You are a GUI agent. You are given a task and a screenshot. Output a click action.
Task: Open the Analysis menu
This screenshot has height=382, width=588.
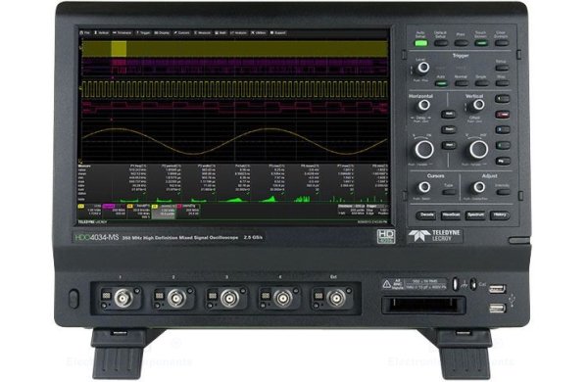click(238, 33)
